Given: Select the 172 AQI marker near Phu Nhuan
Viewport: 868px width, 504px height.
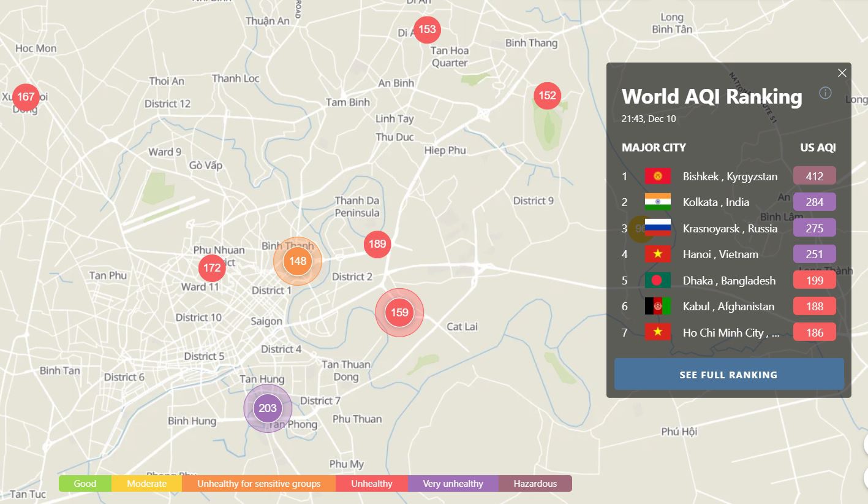Looking at the screenshot, I should [212, 268].
